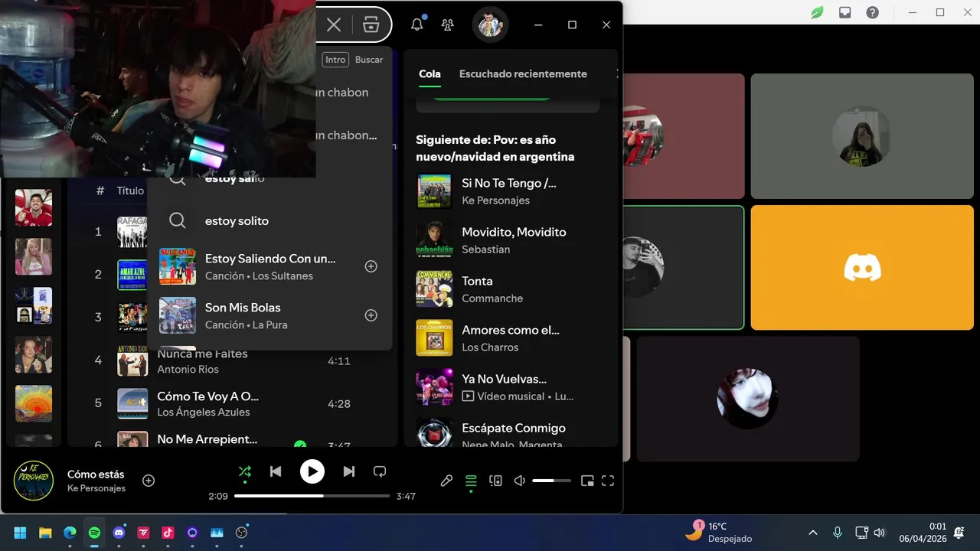980x551 pixels.
Task: Expand the system tray hidden icons chevron
Action: tap(813, 533)
